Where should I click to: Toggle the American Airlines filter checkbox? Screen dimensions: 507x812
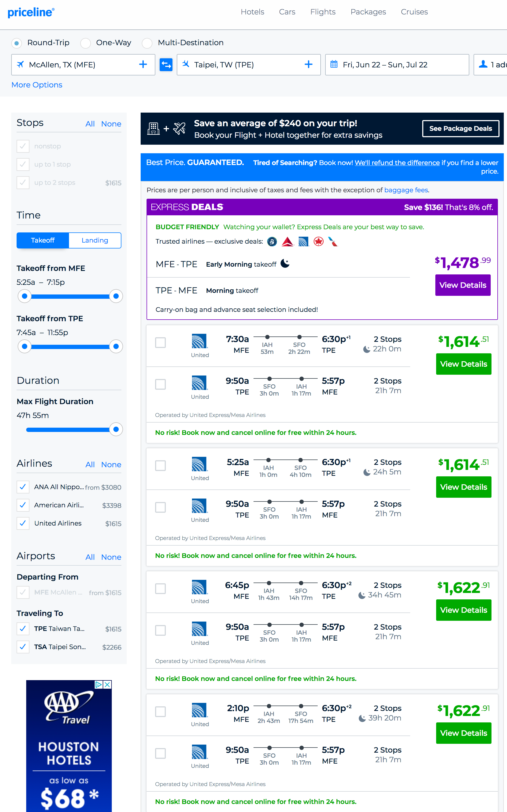pos(23,505)
